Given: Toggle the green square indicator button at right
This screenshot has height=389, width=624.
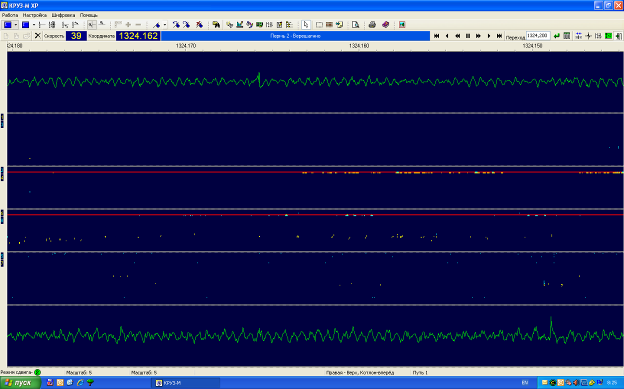Looking at the screenshot, I should pos(608,36).
